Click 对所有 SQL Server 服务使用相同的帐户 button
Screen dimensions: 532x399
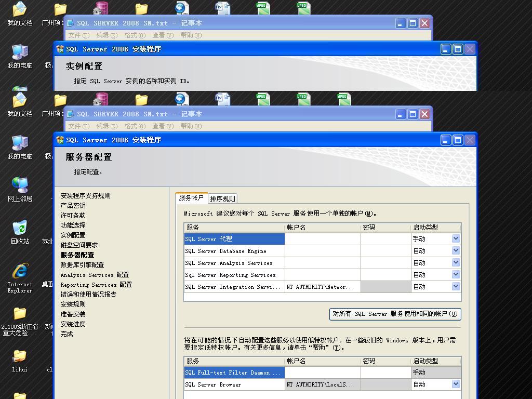point(395,314)
